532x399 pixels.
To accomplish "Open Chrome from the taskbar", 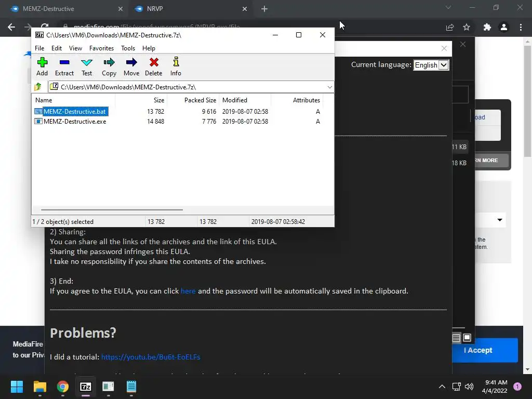I will point(63,387).
